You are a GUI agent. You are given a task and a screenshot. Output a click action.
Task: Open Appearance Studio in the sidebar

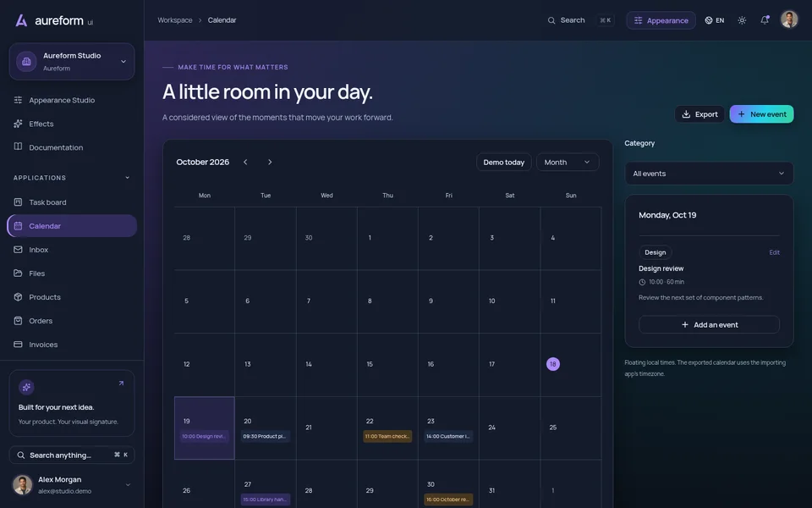click(72, 100)
